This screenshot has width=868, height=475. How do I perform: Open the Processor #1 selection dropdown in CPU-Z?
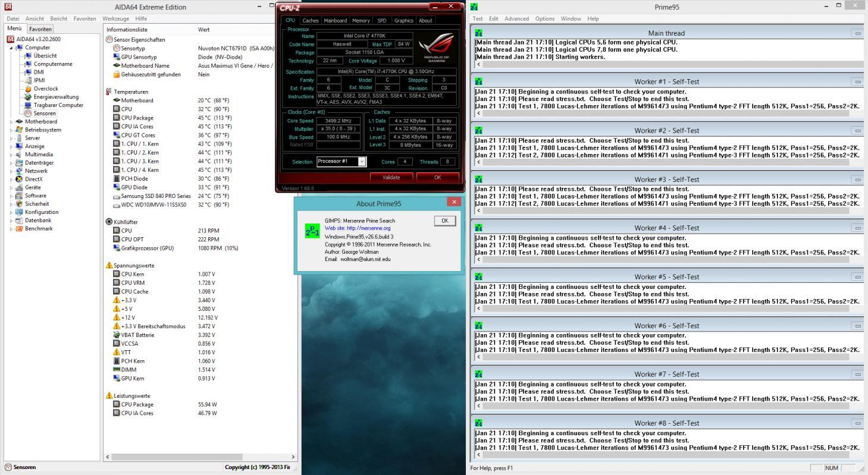[x=362, y=162]
